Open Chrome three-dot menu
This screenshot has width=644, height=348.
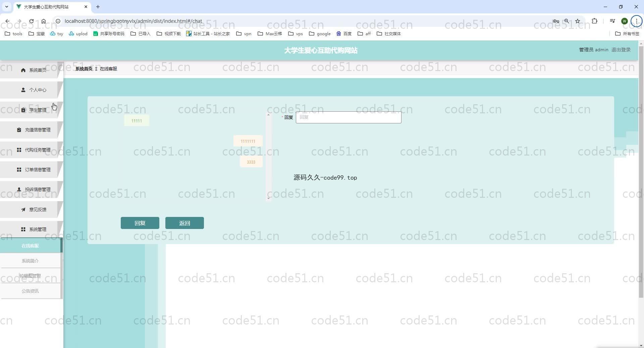tap(636, 21)
